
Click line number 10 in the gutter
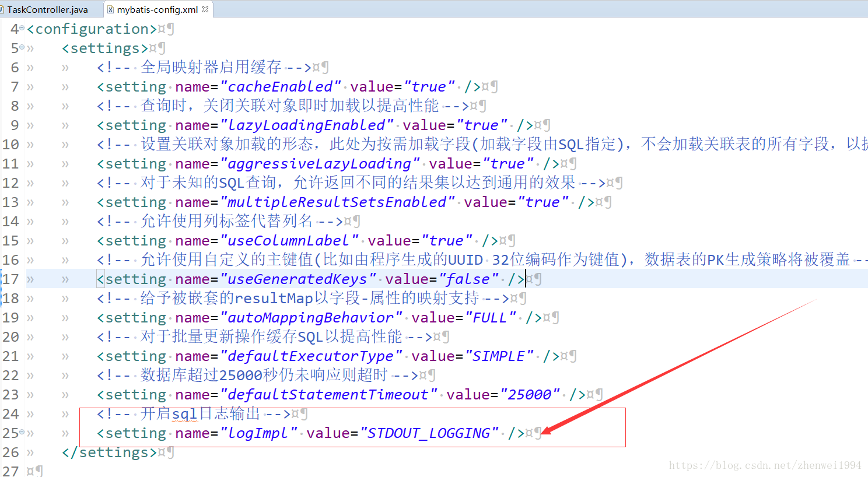coord(10,144)
